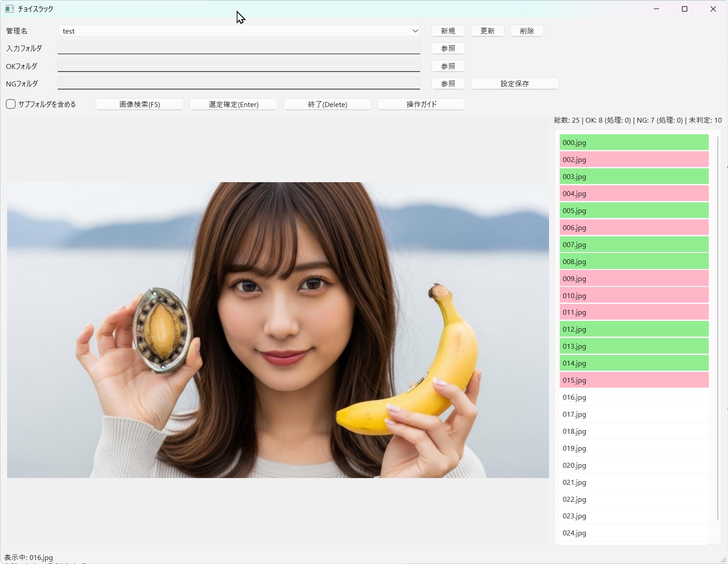Start 画像検索(F5) image search

point(140,104)
